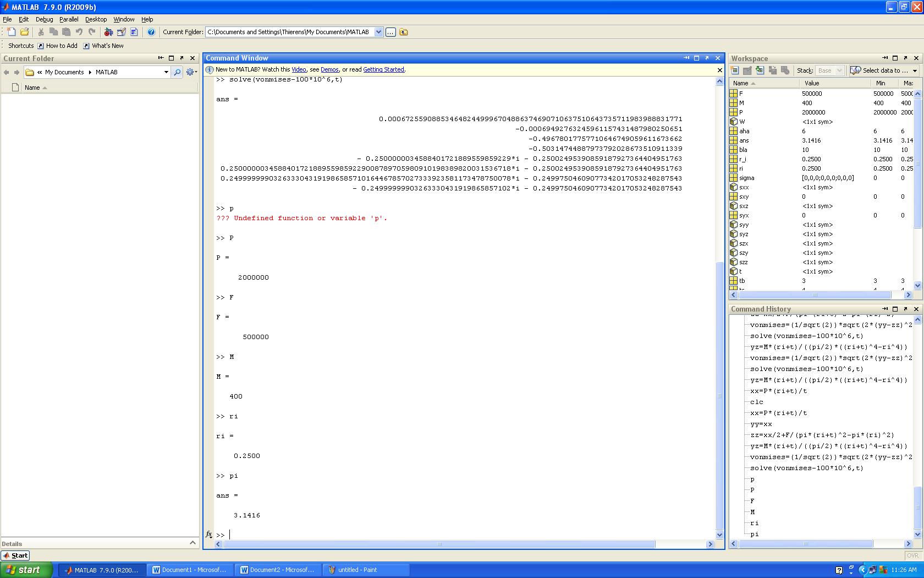Undock the Command History panel
Image resolution: width=924 pixels, height=578 pixels.
point(905,309)
